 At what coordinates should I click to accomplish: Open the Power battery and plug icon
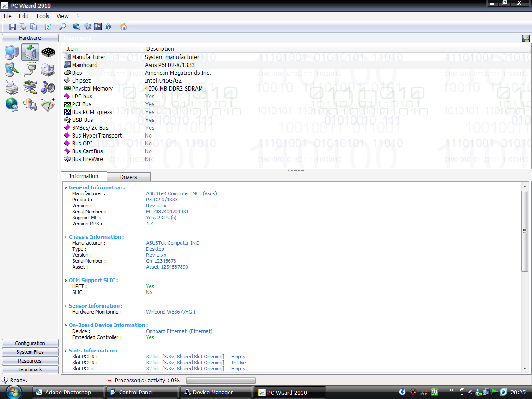click(30, 104)
